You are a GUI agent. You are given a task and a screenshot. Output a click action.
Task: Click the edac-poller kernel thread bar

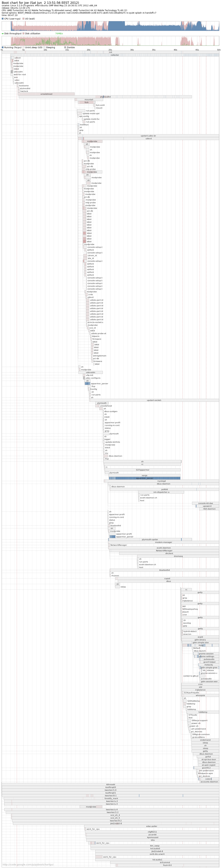tap(152, 826)
